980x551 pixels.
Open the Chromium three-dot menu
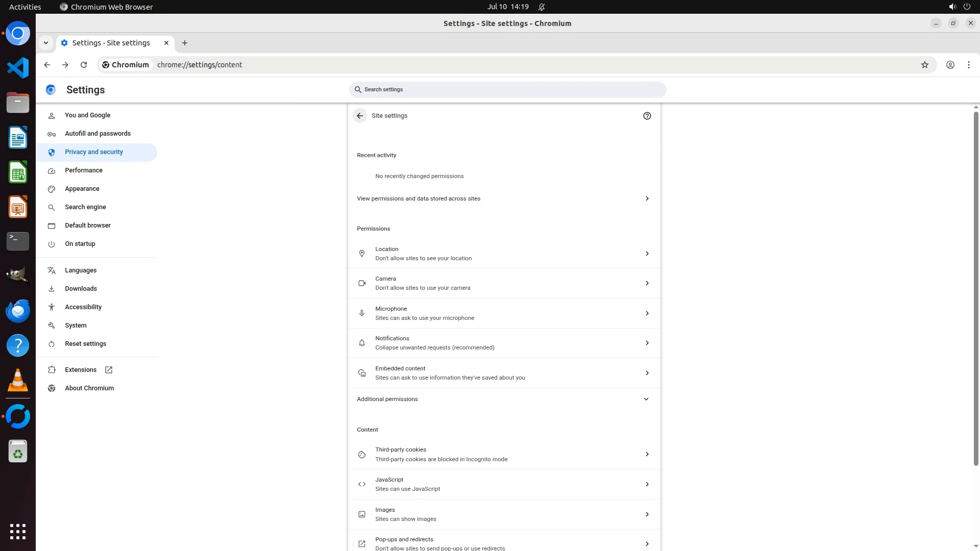pyautogui.click(x=968, y=65)
